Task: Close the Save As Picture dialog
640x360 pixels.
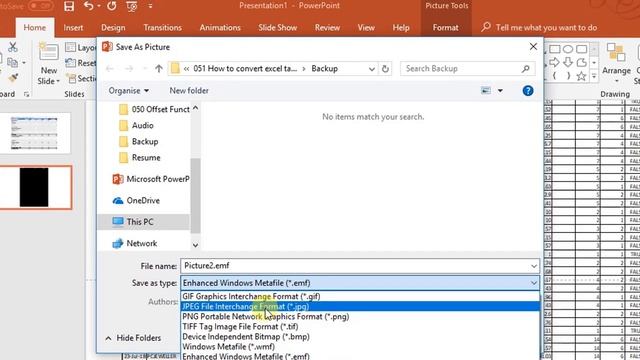Action: click(533, 47)
